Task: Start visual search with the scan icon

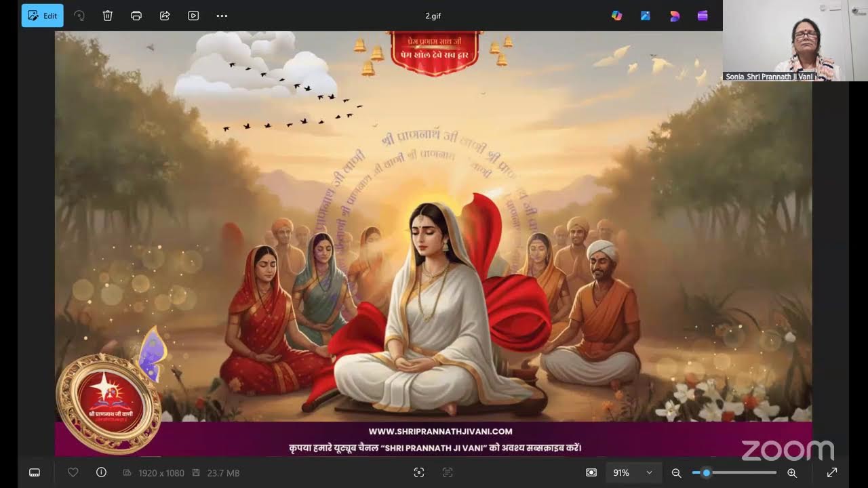Action: pos(419,472)
